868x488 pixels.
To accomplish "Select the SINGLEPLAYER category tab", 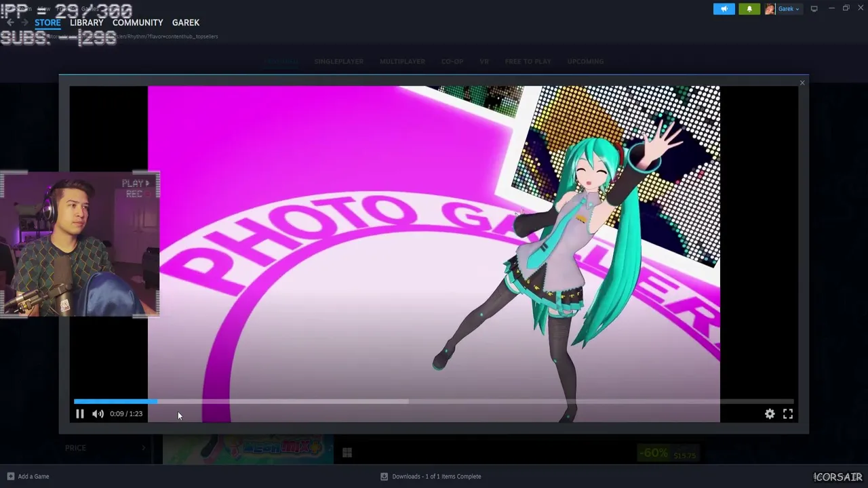I will pyautogui.click(x=338, y=62).
